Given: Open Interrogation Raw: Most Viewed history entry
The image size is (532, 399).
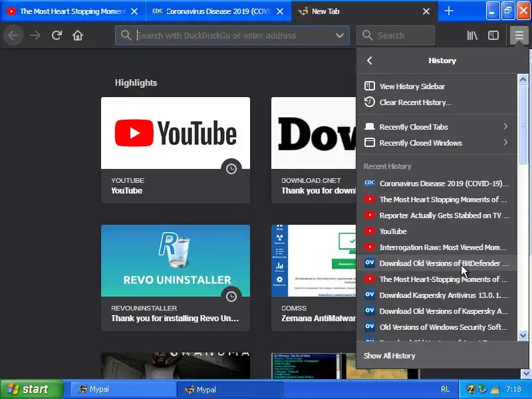Looking at the screenshot, I should pos(437,247).
